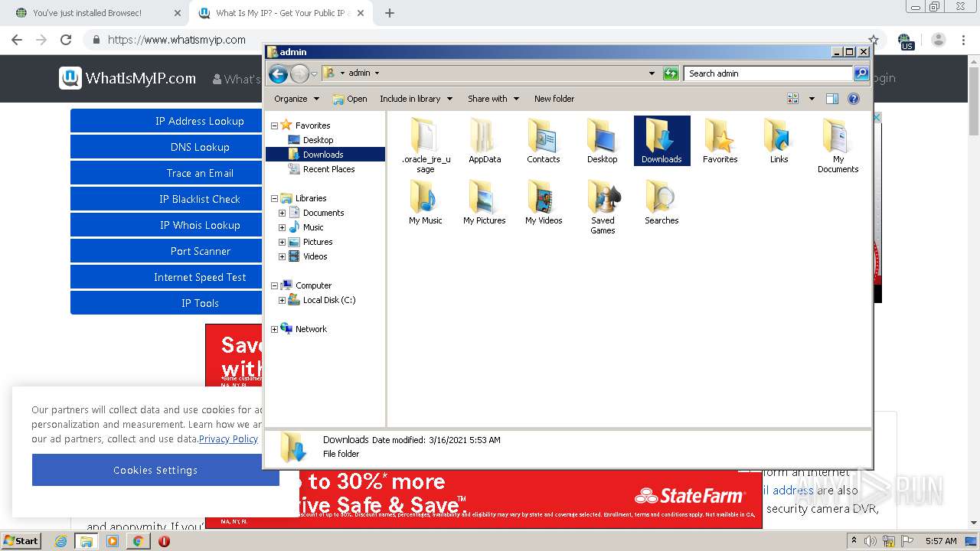980x551 pixels.
Task: Click the Open toolbar button
Action: (x=350, y=99)
